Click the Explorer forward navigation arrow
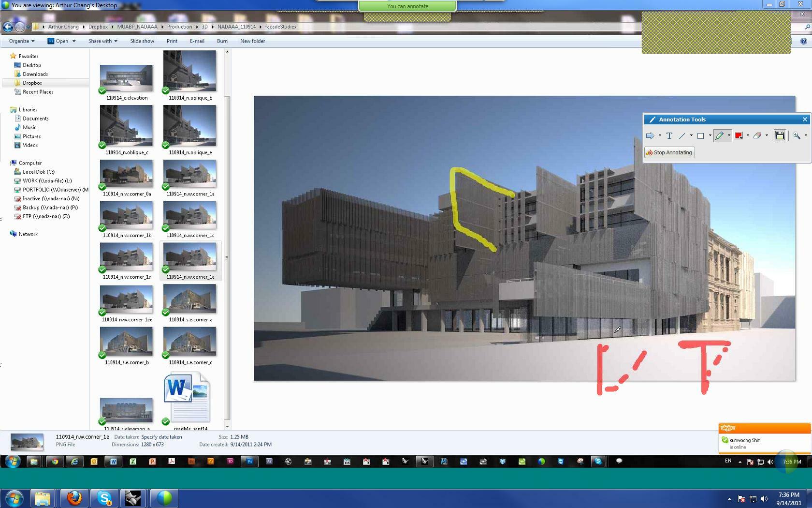 click(x=20, y=27)
